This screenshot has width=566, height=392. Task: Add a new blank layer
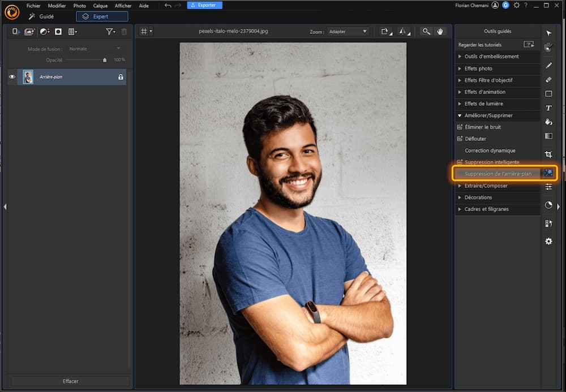(16, 32)
